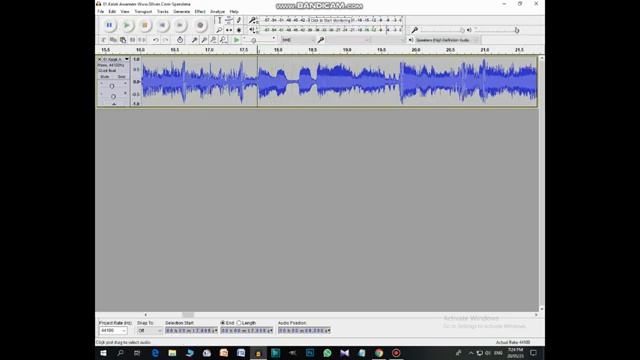Open the Generate menu

pyautogui.click(x=182, y=11)
